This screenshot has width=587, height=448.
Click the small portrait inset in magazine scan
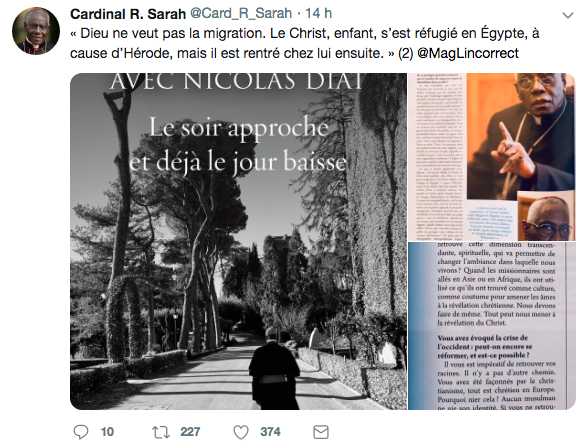tap(546, 216)
